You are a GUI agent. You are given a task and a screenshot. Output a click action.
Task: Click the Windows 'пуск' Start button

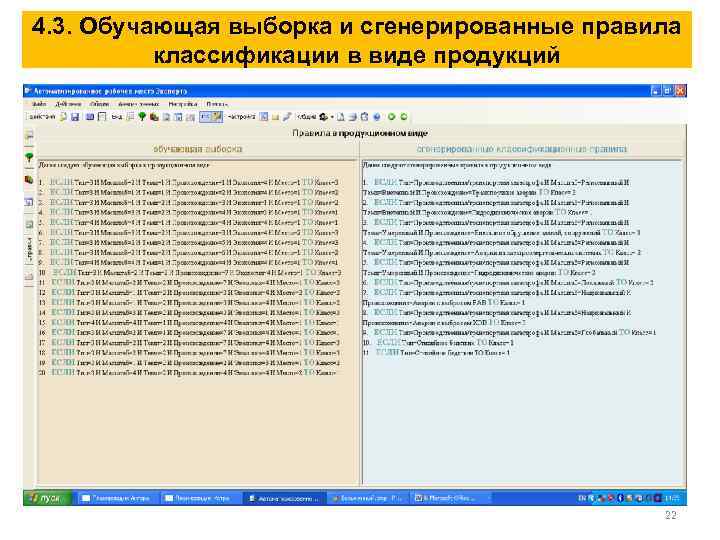click(47, 498)
